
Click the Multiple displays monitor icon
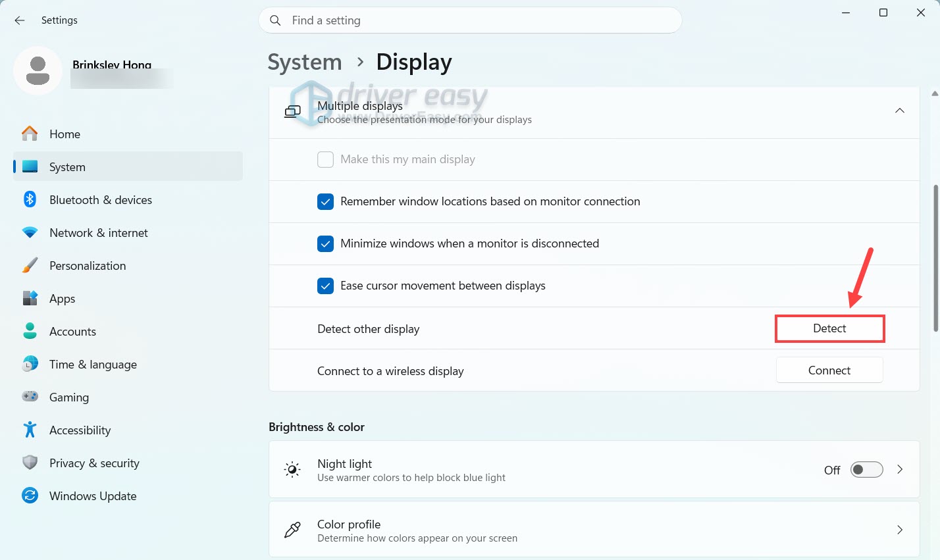click(x=292, y=112)
